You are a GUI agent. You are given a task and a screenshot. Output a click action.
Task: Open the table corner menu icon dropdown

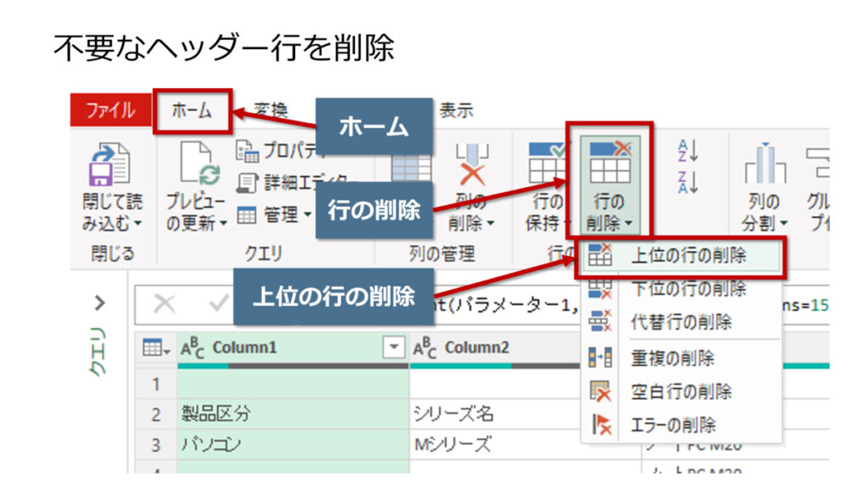156,348
